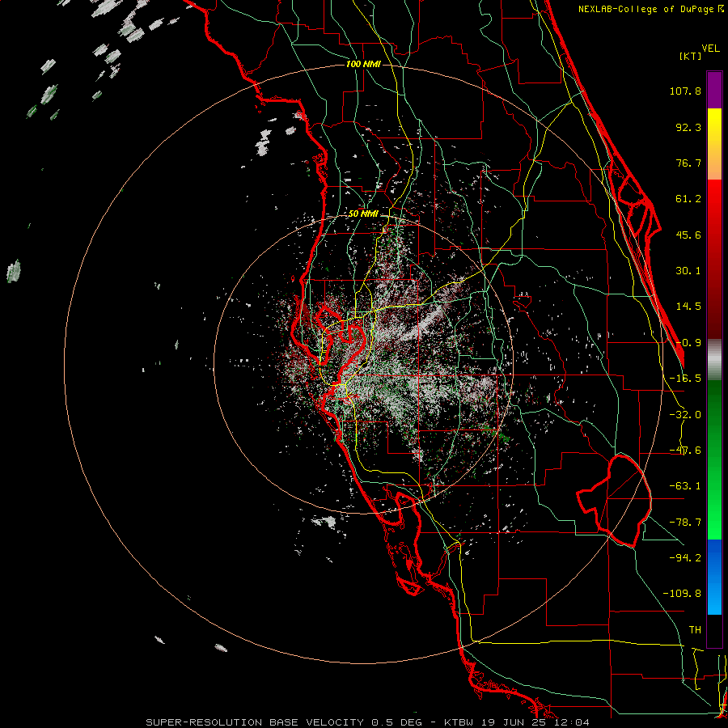The height and width of the screenshot is (728, 728).
Task: Click the 100 NMI range ring label
Action: [x=363, y=64]
